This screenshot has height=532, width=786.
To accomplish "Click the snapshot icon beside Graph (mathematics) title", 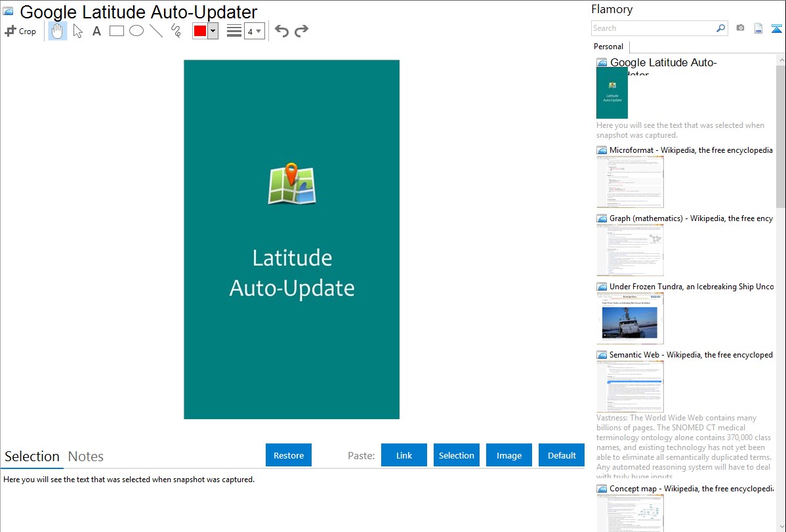I will (x=602, y=218).
